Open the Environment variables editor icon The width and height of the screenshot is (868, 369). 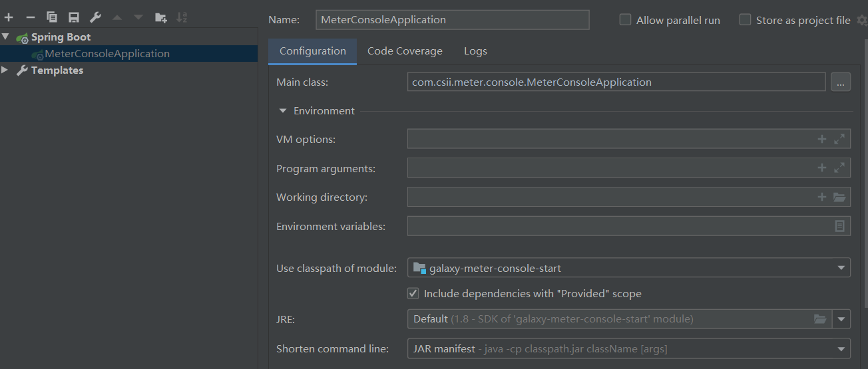point(839,226)
